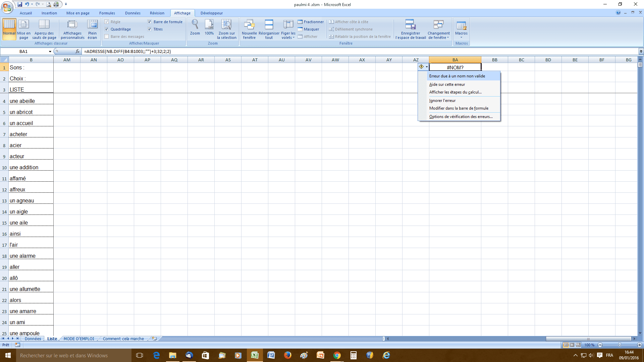Image resolution: width=644 pixels, height=362 pixels.
Task: Toggle the Titres checkbox
Action: pyautogui.click(x=150, y=29)
